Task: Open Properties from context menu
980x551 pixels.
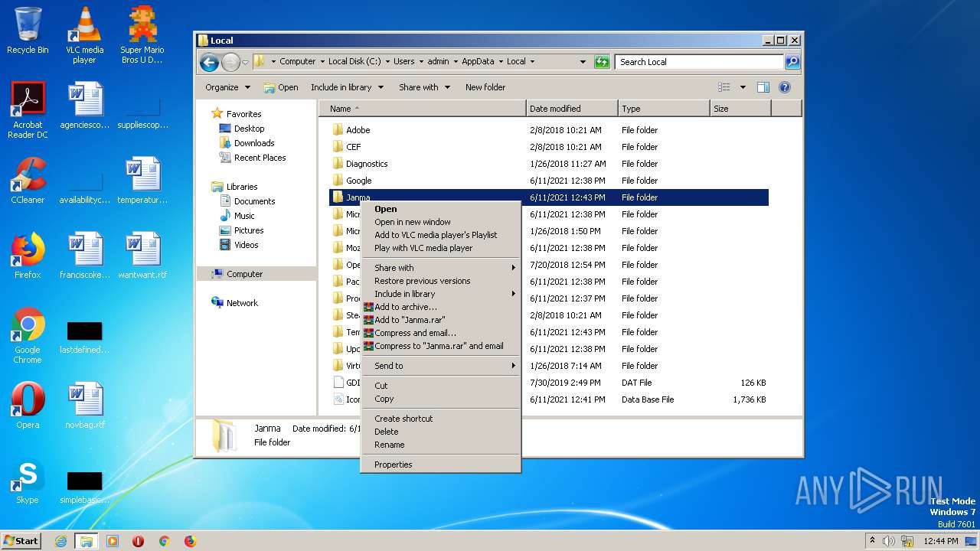Action: (441, 465)
